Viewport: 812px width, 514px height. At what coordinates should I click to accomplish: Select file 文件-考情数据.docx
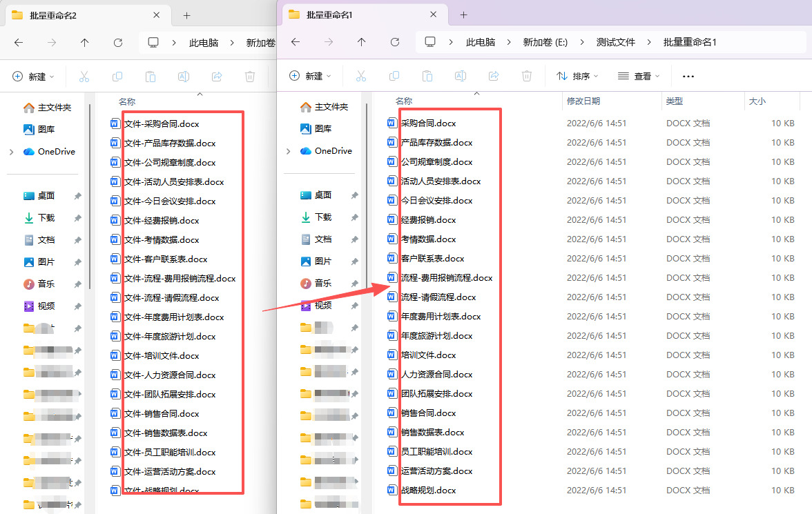tap(155, 239)
